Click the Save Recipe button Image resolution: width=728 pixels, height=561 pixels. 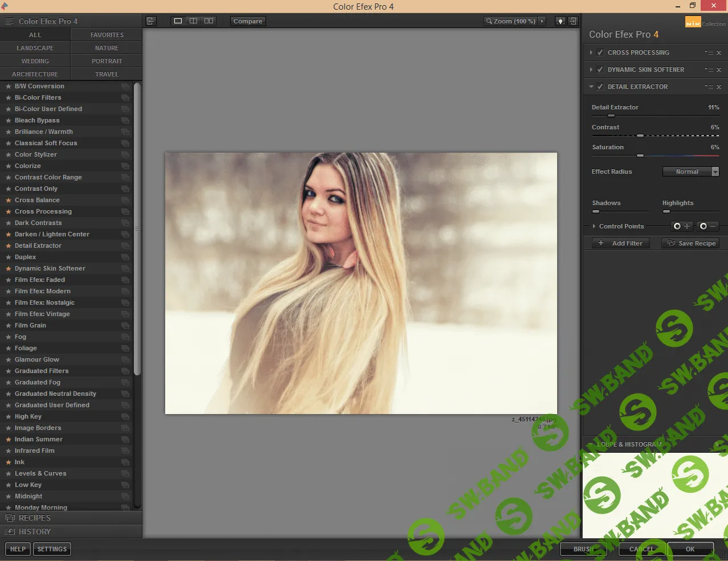click(690, 243)
